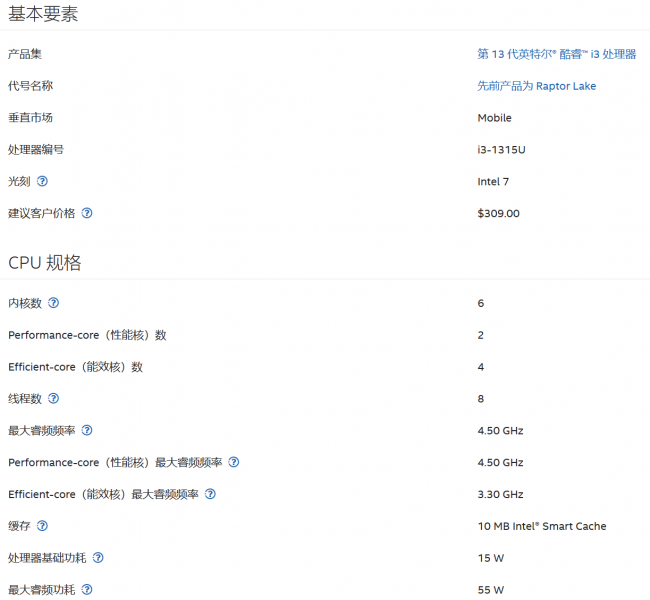Open the 先前产品为 Raptor Lake link
Screen dimensions: 650x600
click(x=536, y=86)
